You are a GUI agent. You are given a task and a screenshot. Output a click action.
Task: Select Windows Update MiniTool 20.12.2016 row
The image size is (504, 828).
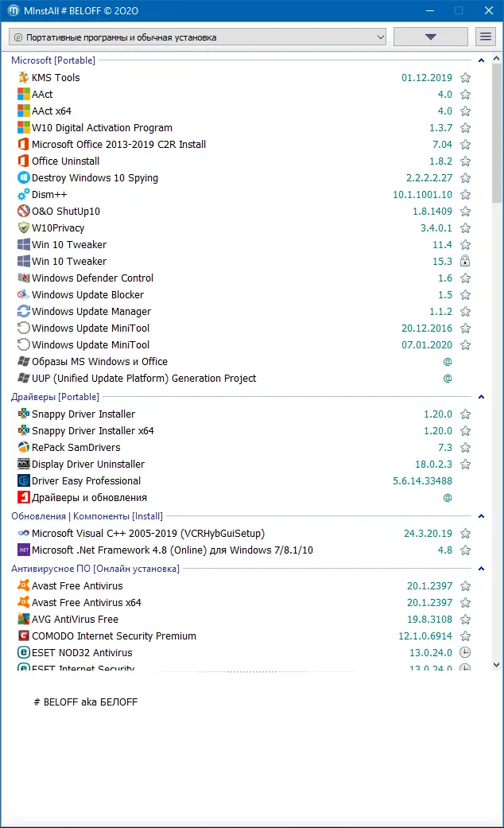[x=242, y=328]
